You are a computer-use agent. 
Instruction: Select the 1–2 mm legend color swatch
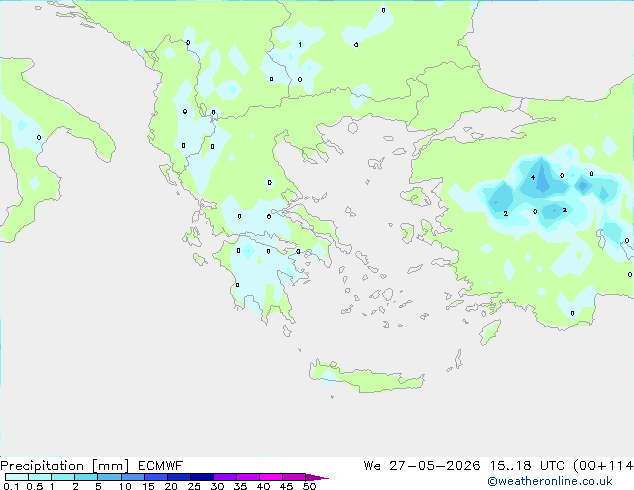coord(63,477)
